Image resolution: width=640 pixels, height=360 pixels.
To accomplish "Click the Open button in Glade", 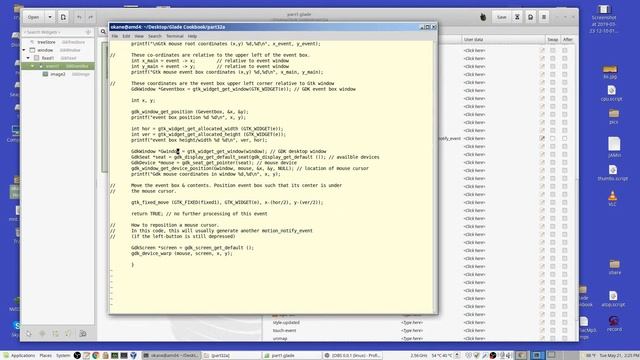I will tap(33, 17).
